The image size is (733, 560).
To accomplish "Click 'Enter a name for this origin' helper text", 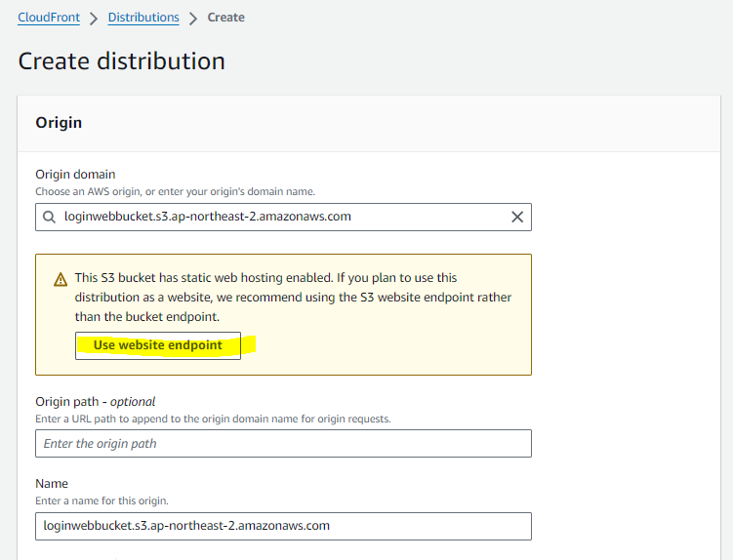I will coord(102,500).
